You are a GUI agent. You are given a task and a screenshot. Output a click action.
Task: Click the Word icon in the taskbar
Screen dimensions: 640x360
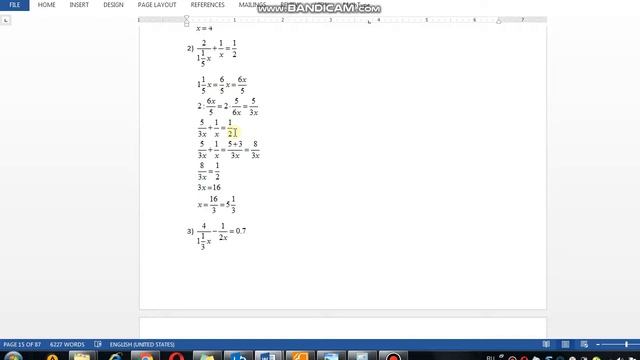(x=268, y=356)
